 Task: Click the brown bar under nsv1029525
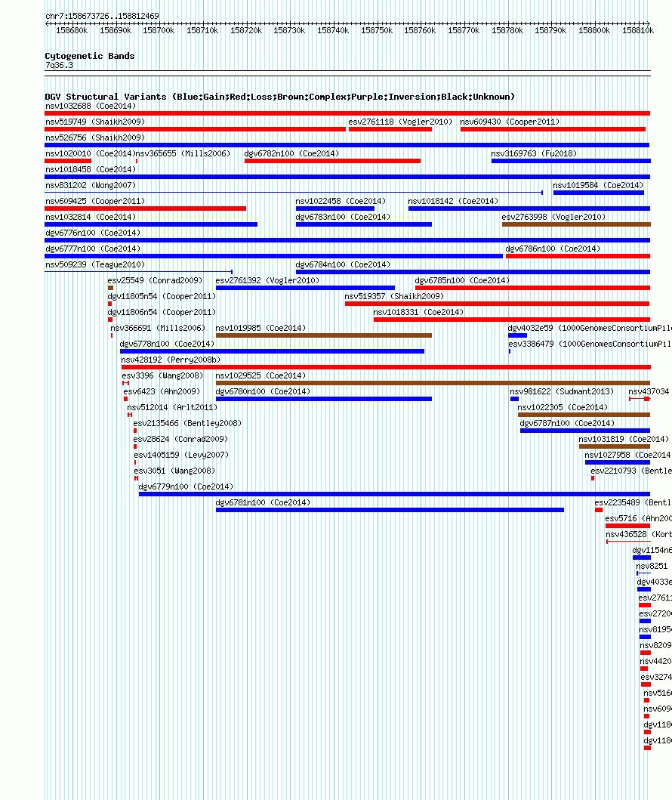pyautogui.click(x=433, y=383)
